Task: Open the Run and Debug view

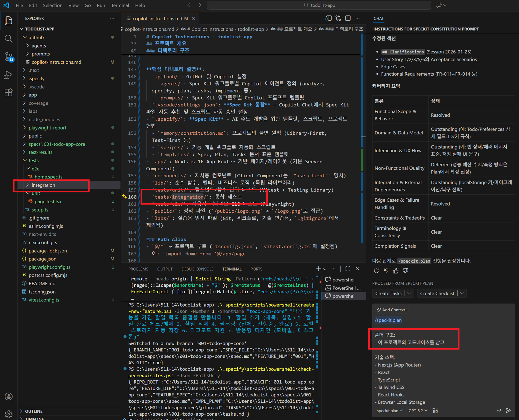Action: point(9,75)
